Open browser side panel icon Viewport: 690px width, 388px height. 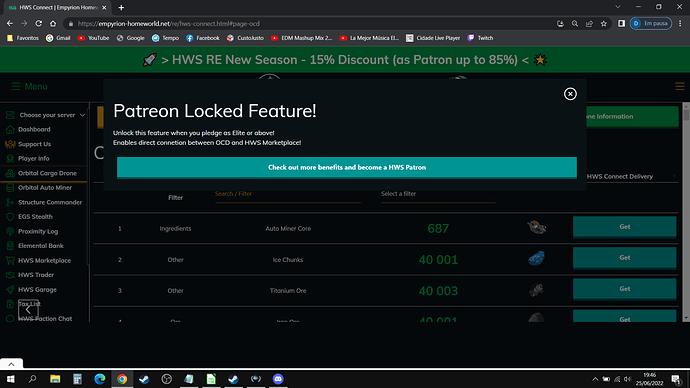621,23
